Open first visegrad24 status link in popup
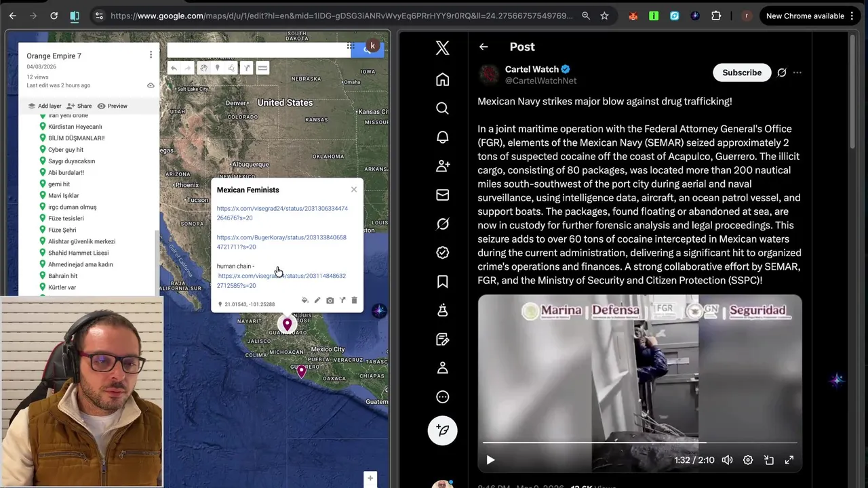Screen dimensions: 868x488 [282, 213]
